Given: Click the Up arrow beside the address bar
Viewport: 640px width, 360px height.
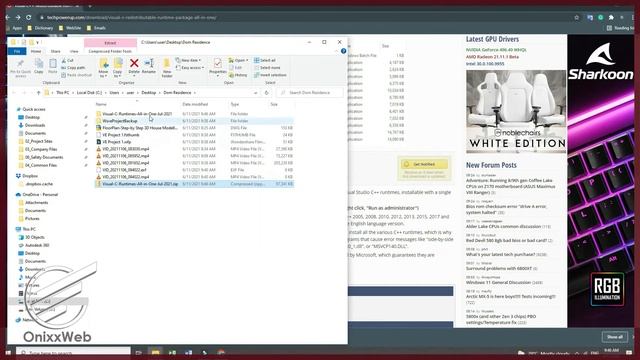Looking at the screenshot, I should [38, 93].
